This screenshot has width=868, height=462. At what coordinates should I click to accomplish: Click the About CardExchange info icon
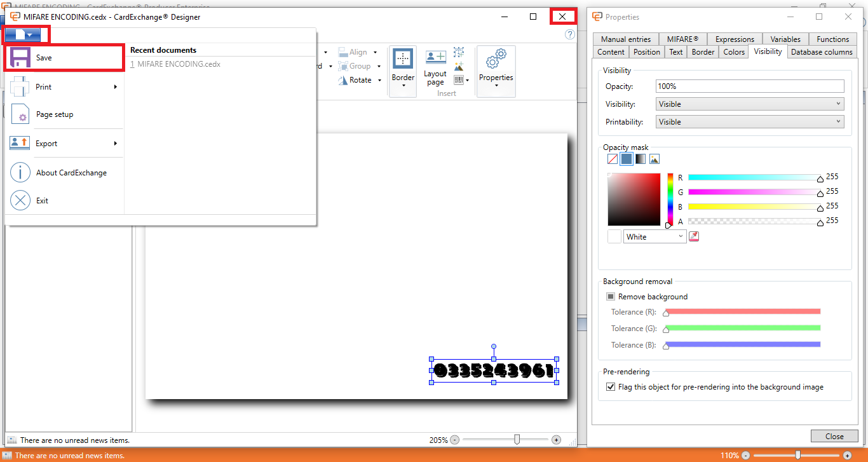[x=20, y=173]
